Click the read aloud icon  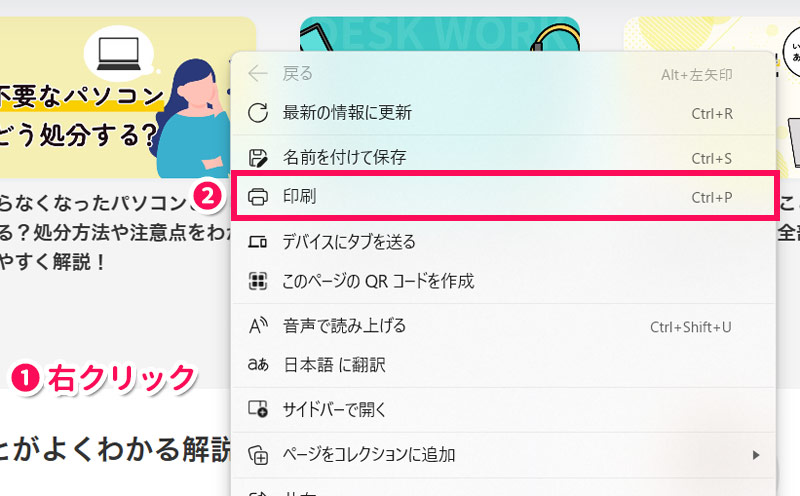[x=258, y=325]
